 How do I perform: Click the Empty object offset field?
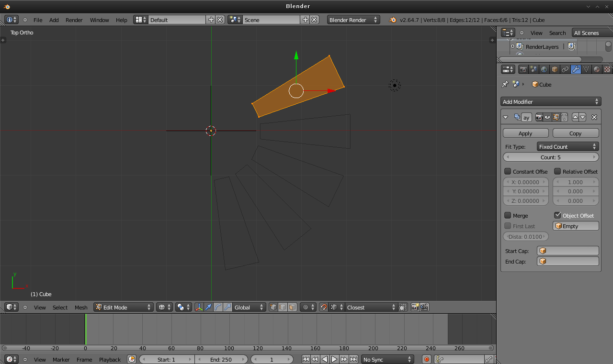point(576,226)
